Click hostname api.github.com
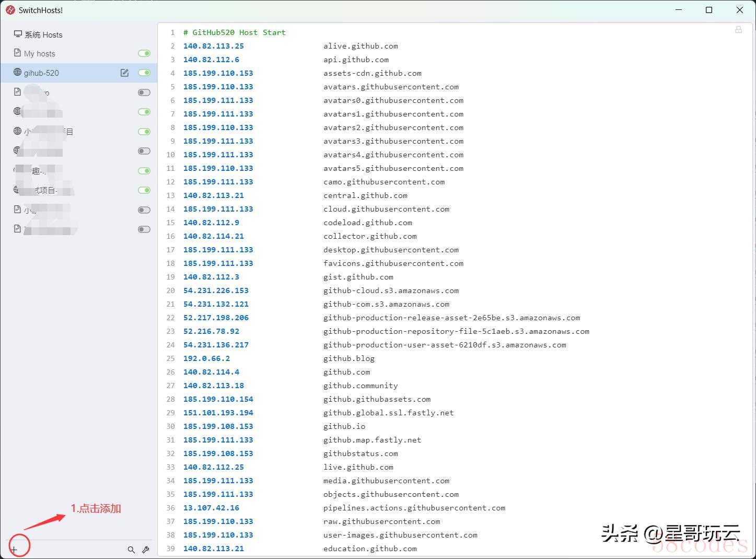Image resolution: width=756 pixels, height=559 pixels. [x=356, y=60]
